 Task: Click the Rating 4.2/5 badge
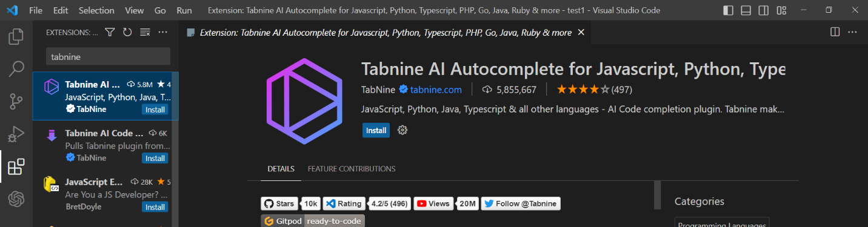(367, 203)
